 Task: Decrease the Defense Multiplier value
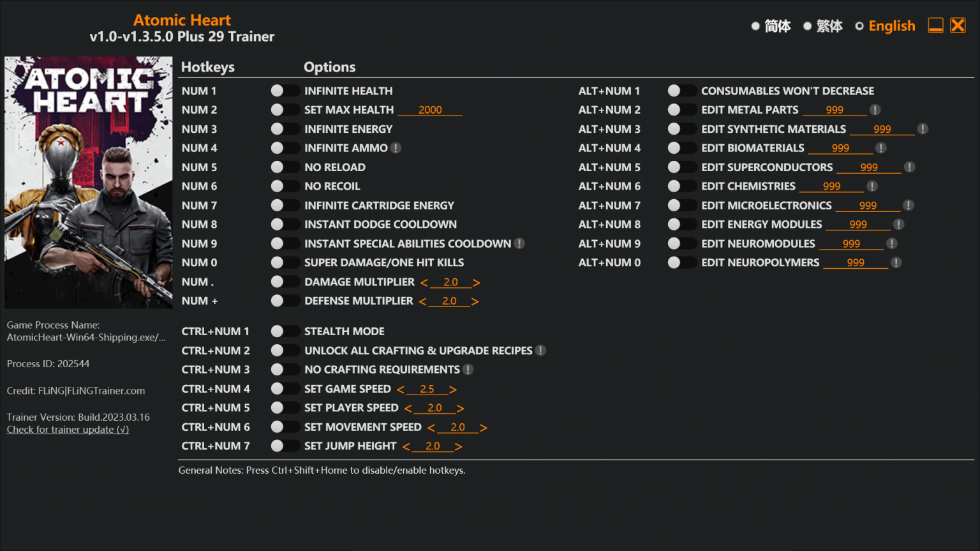coord(422,301)
